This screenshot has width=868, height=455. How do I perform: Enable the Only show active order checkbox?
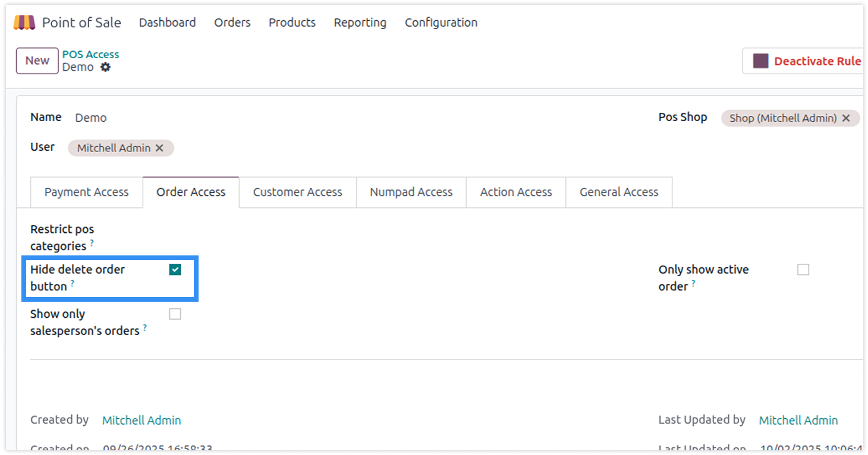point(803,270)
